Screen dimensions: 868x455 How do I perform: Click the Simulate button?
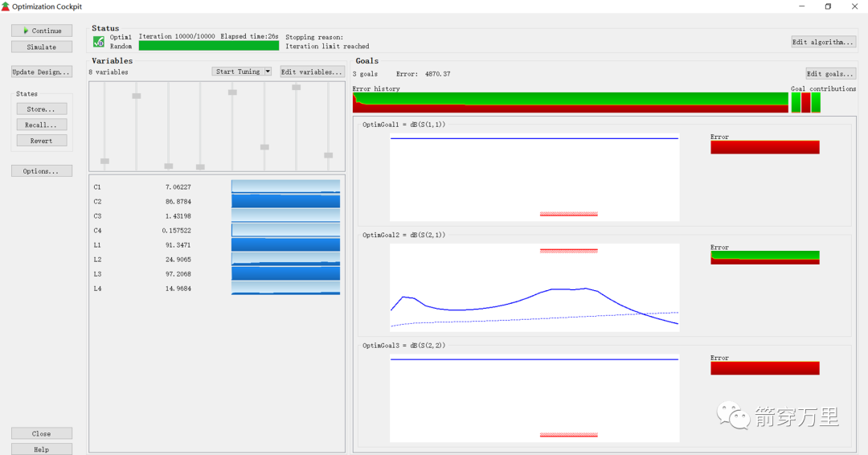tap(42, 47)
